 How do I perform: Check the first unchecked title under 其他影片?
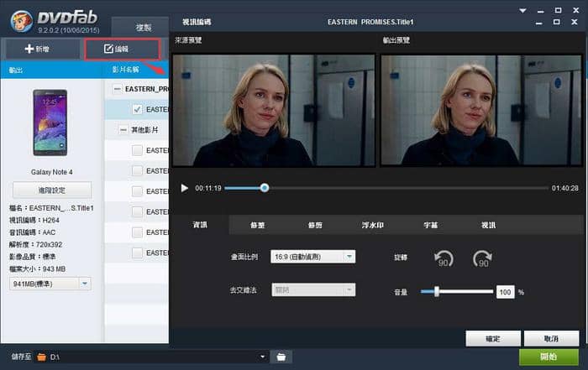(137, 150)
